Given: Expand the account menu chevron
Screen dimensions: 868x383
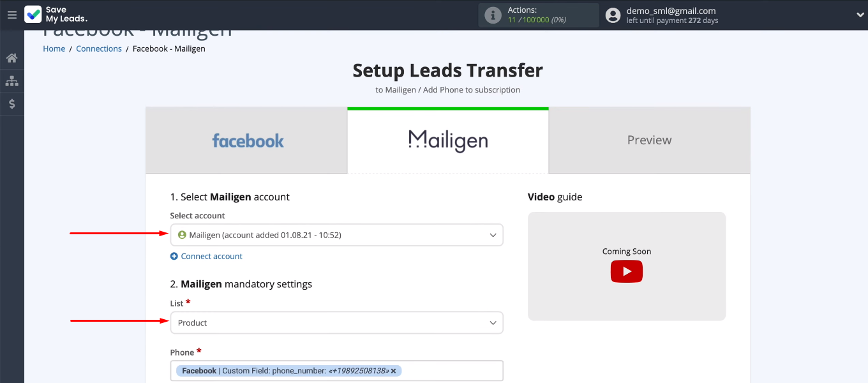Looking at the screenshot, I should (x=859, y=15).
